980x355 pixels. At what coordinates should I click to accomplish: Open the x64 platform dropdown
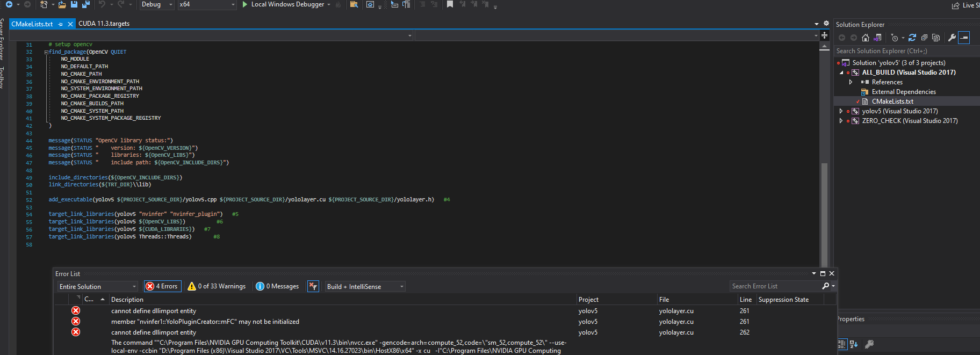click(x=207, y=4)
